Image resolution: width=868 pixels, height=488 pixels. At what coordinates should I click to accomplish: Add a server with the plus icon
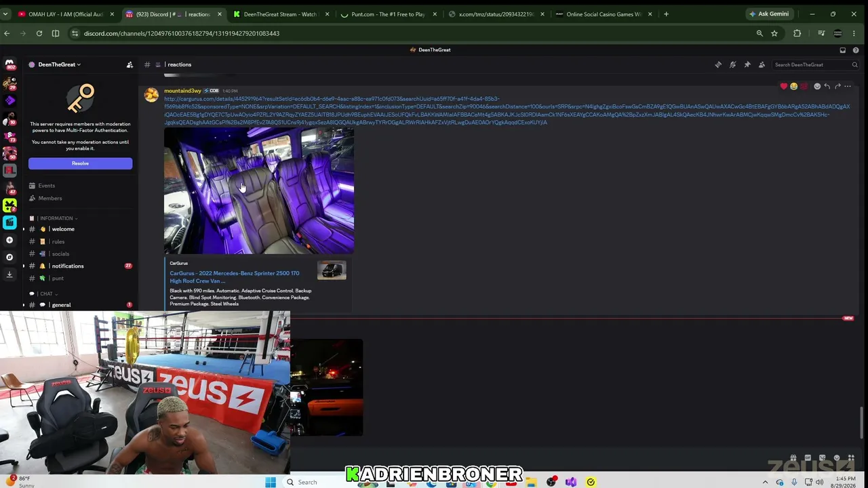pos(9,240)
